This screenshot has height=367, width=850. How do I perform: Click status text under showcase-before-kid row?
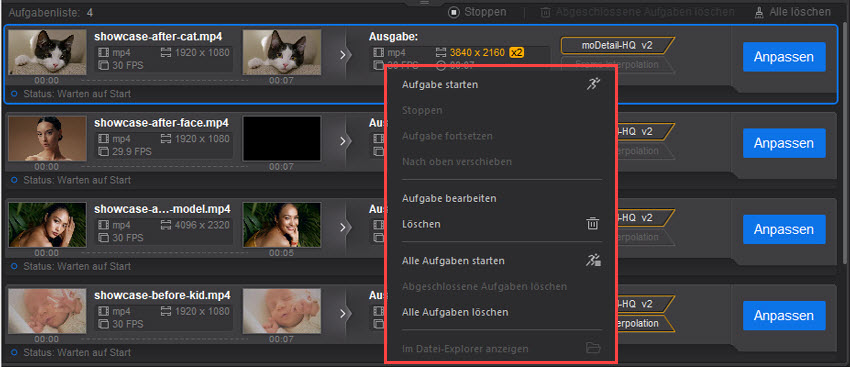click(x=77, y=352)
